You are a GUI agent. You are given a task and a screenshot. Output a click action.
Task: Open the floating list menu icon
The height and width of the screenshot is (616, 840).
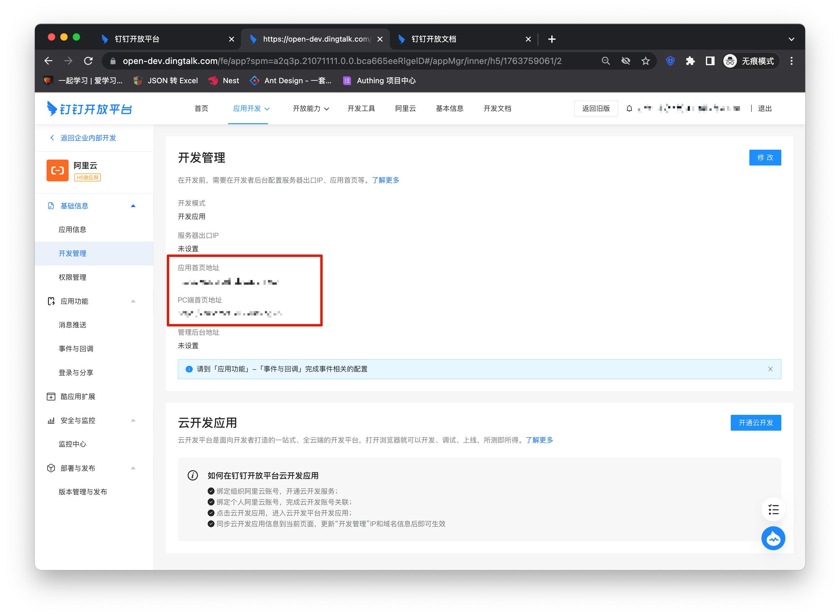point(773,510)
